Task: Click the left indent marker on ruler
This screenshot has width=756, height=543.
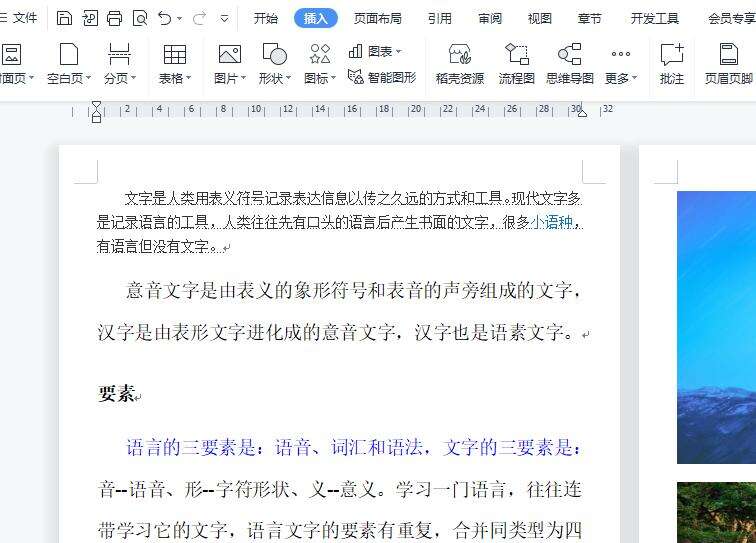Action: [96, 112]
